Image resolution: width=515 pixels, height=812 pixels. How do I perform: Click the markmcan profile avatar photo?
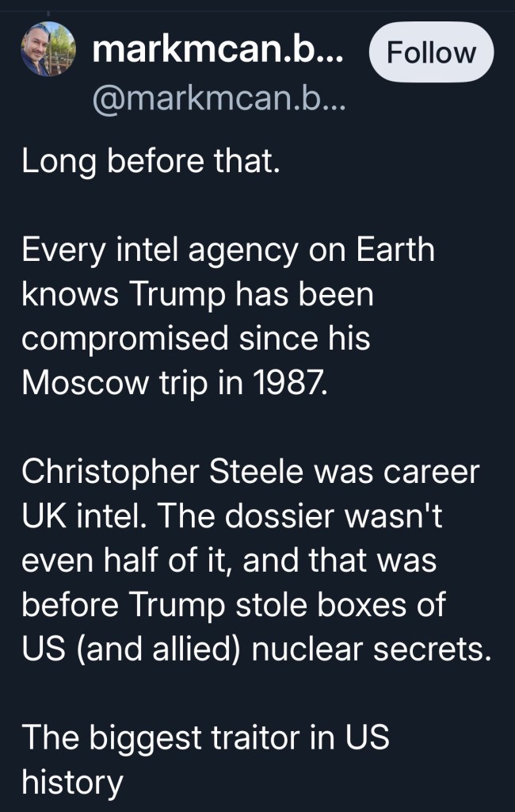48,49
